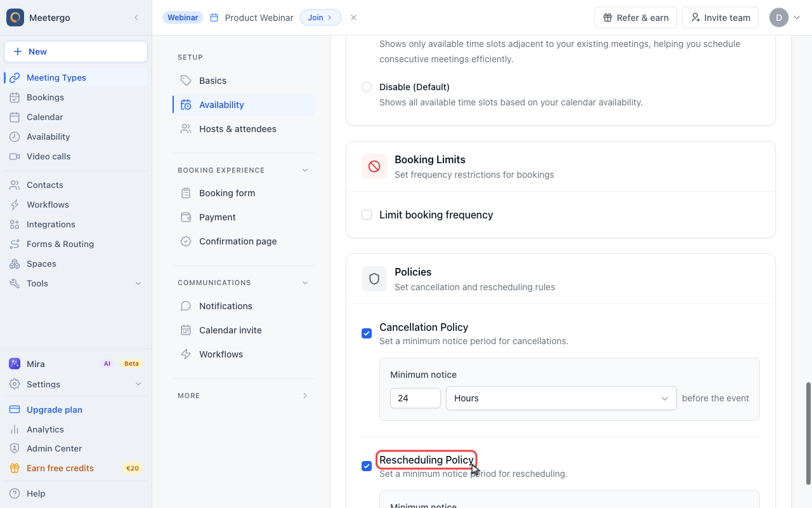Expand the More section
The image size is (812, 508).
[x=305, y=396]
